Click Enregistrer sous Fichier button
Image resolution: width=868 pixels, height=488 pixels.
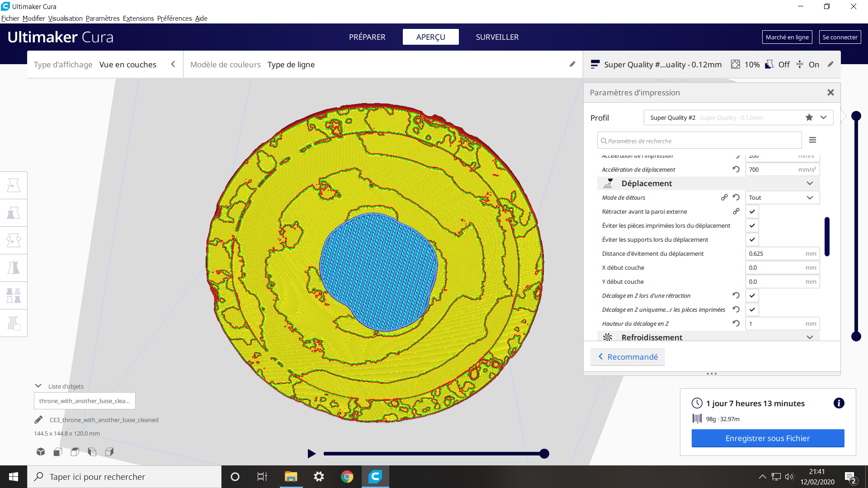pyautogui.click(x=768, y=438)
